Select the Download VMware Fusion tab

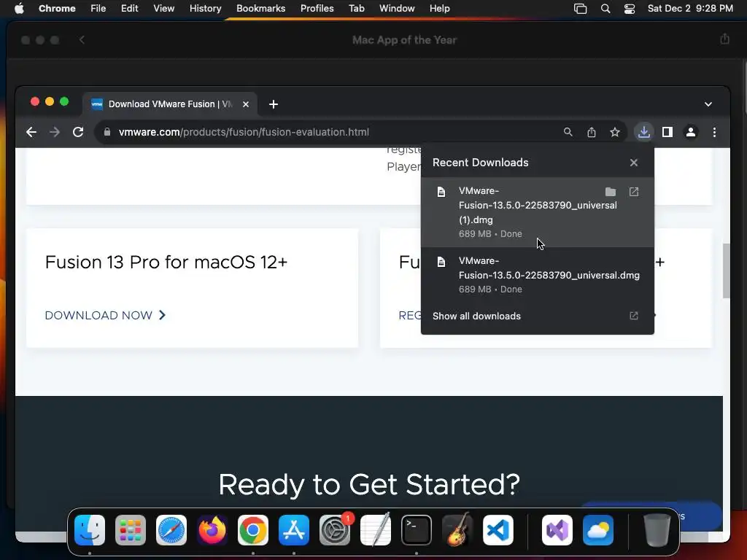point(170,104)
